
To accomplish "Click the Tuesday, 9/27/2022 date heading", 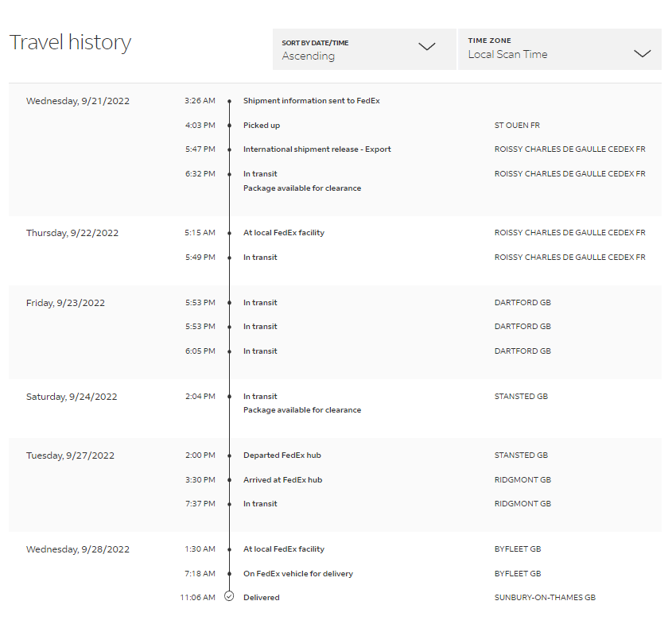I will 70,455.
